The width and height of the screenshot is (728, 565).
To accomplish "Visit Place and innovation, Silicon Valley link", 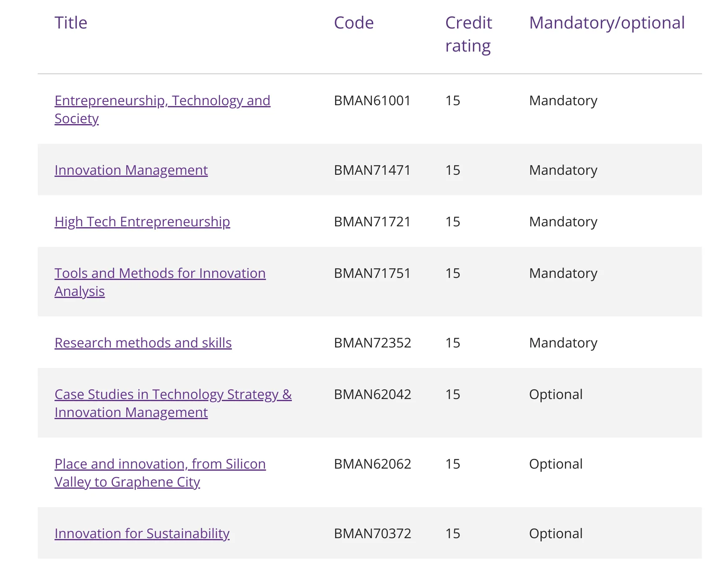I will coord(160,464).
